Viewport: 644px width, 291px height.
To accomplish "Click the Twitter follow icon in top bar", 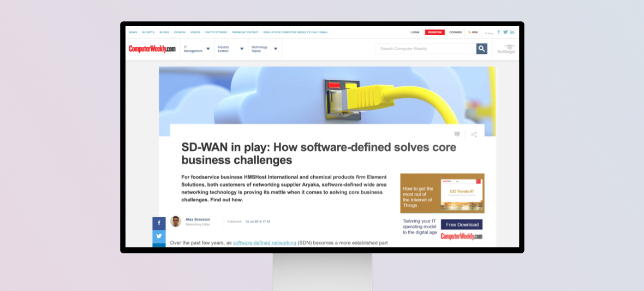I will (x=505, y=32).
